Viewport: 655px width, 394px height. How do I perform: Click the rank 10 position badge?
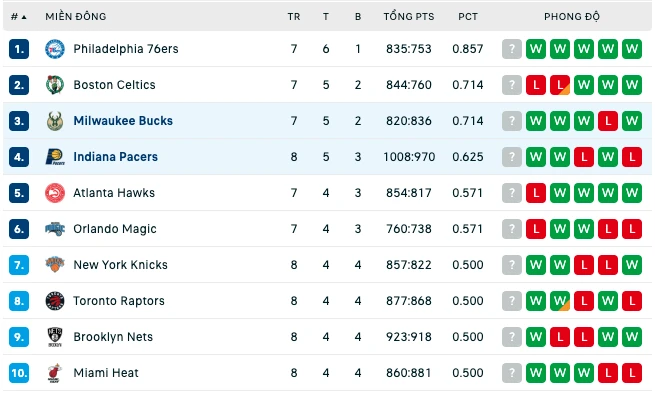pos(19,373)
